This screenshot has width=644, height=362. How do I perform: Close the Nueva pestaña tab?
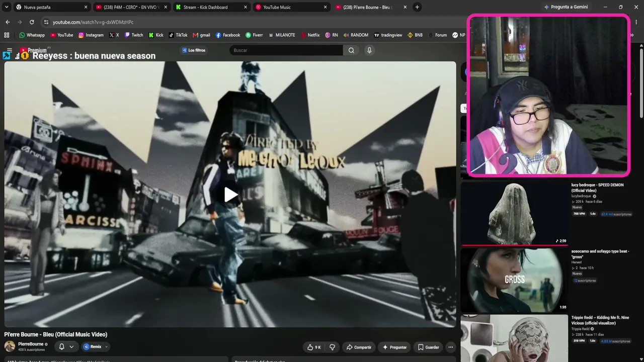tap(86, 7)
